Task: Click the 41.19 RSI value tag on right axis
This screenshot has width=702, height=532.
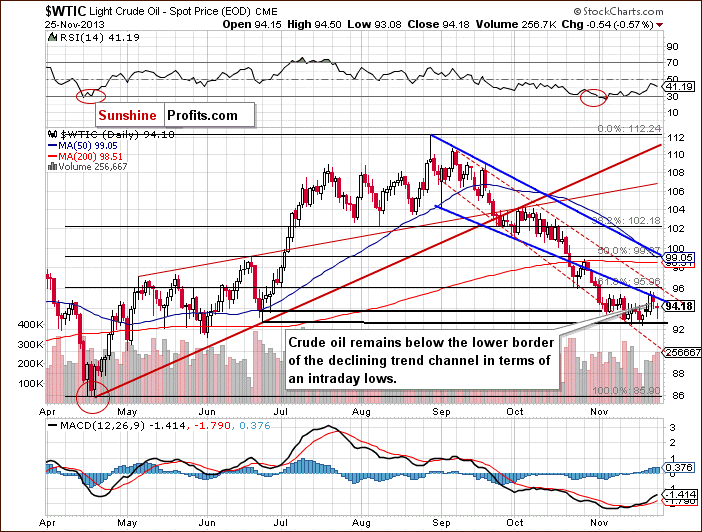Action: (x=680, y=86)
